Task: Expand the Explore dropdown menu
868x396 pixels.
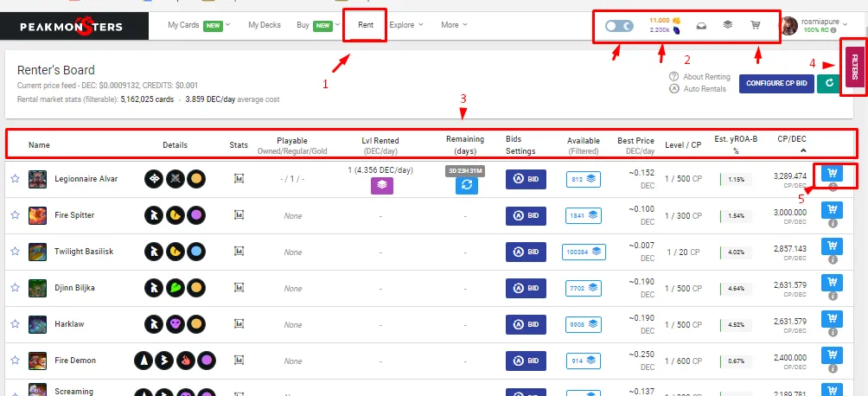Action: pyautogui.click(x=405, y=25)
